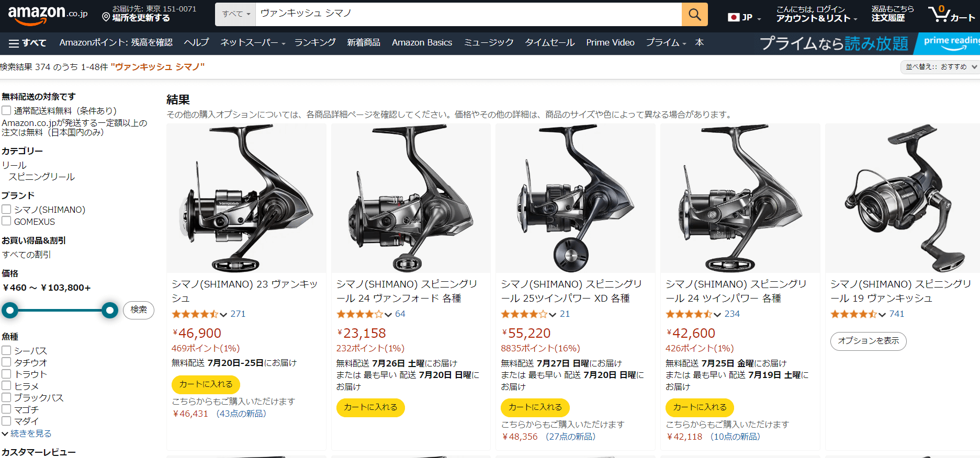
Task: Add 23 ヴァンキッシュ to cart
Action: tap(206, 384)
